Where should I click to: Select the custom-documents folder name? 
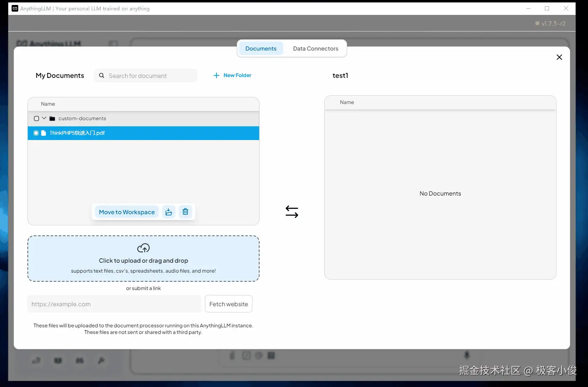pyautogui.click(x=82, y=119)
